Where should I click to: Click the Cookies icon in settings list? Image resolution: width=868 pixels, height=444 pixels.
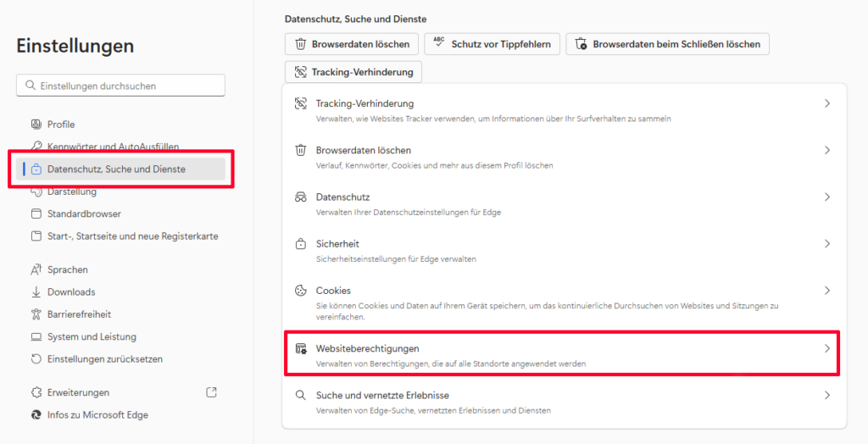[x=300, y=291]
